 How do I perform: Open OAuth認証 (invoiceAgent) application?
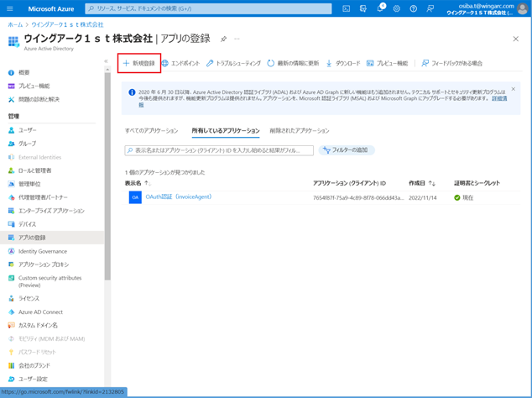[x=179, y=196]
